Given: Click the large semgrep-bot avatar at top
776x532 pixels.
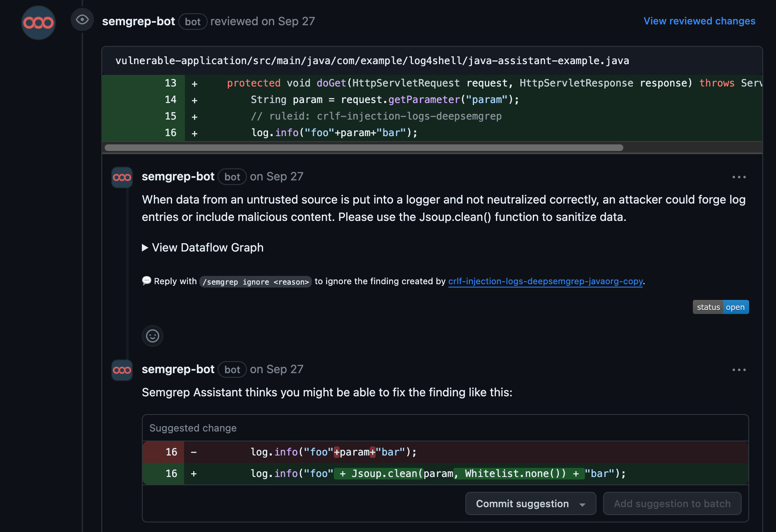Looking at the screenshot, I should click(38, 22).
